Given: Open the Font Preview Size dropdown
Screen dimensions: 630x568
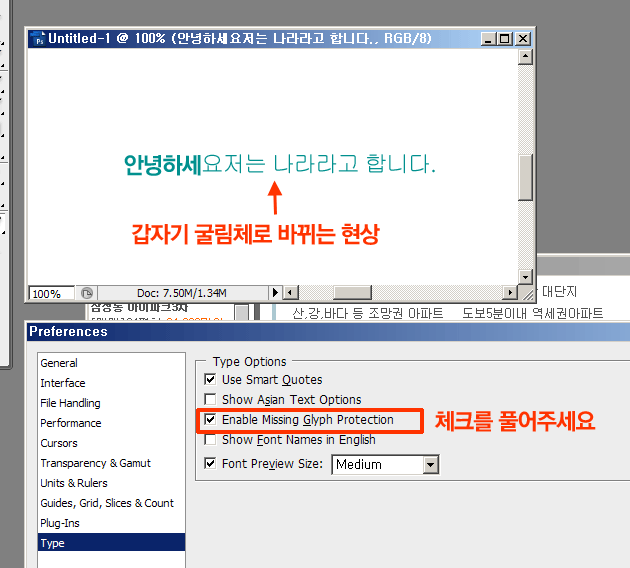Looking at the screenshot, I should pyautogui.click(x=431, y=464).
